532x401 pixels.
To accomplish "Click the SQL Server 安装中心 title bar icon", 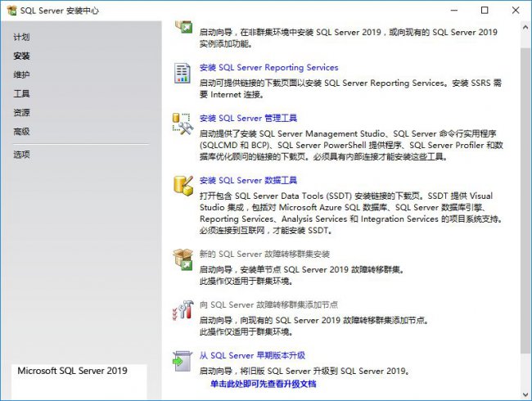I will pos(11,11).
